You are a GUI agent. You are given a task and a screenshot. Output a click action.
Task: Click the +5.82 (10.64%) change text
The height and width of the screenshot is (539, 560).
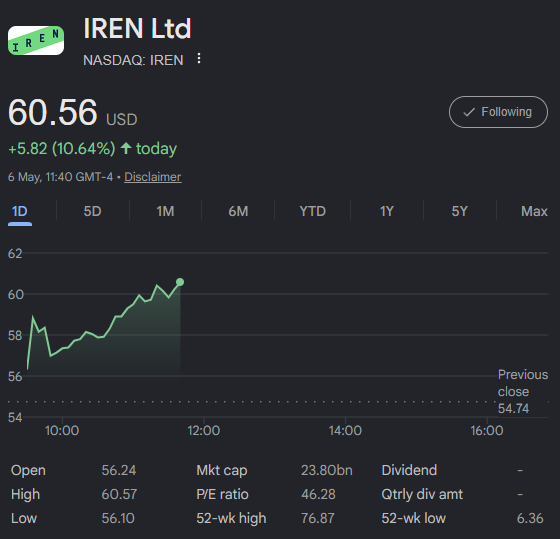pyautogui.click(x=62, y=148)
